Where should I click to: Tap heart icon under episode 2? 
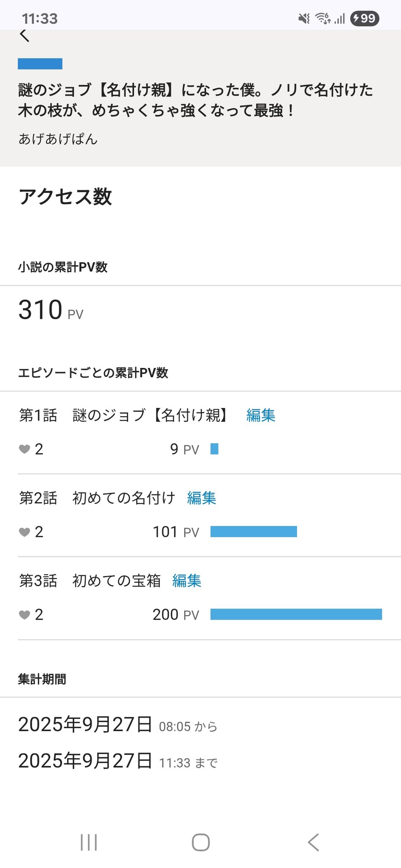[x=25, y=532]
